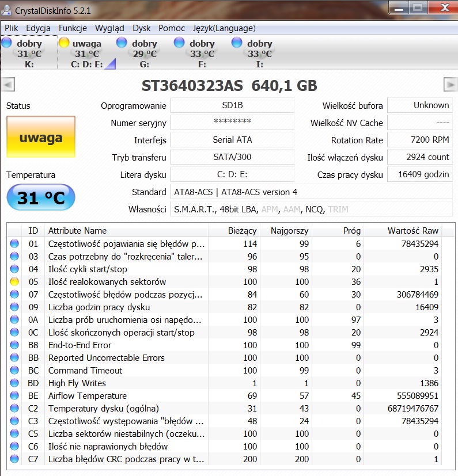Click the status orb of attribute 04
Viewport: 458px width, 476px height.
coord(14,269)
